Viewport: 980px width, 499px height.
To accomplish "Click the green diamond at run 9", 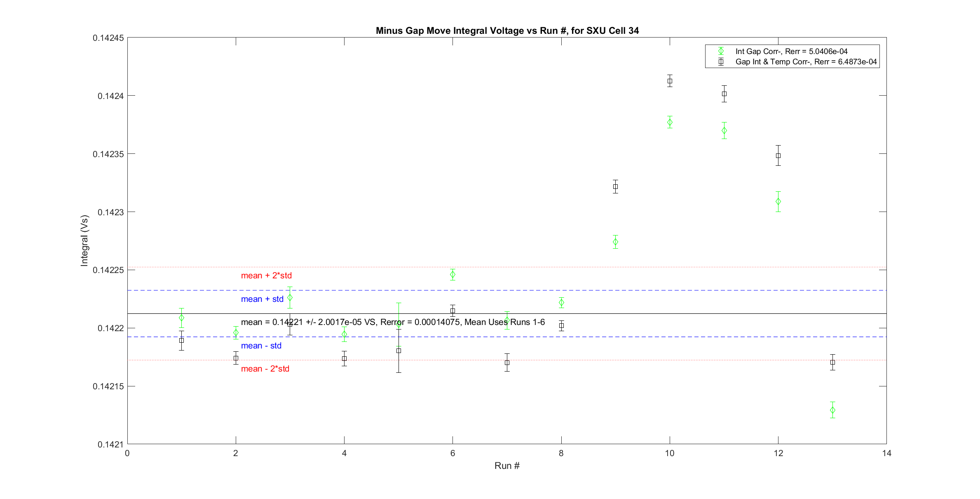I will [615, 242].
